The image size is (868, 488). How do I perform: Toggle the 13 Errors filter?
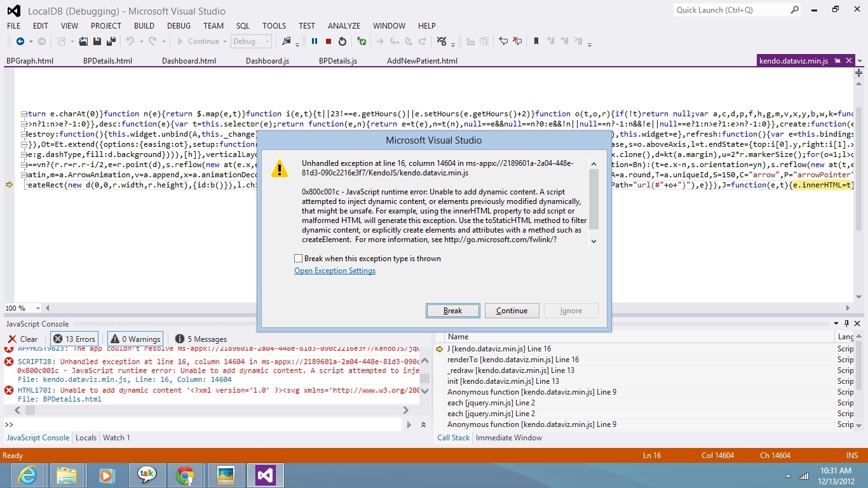point(75,339)
